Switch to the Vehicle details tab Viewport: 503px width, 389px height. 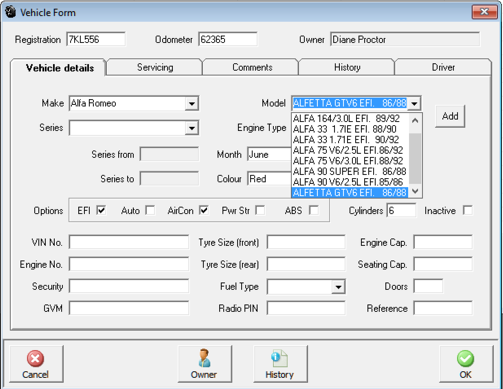coord(59,68)
